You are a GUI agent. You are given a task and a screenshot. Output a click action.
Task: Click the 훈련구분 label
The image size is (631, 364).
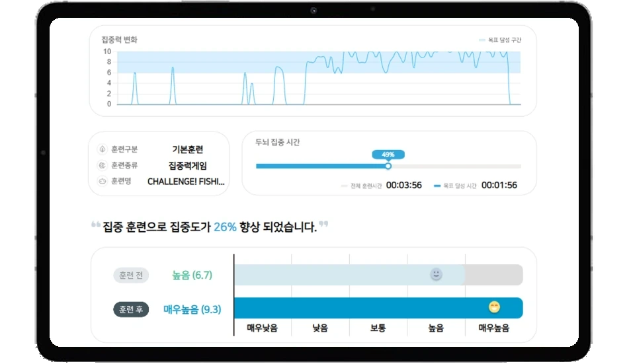pos(124,149)
